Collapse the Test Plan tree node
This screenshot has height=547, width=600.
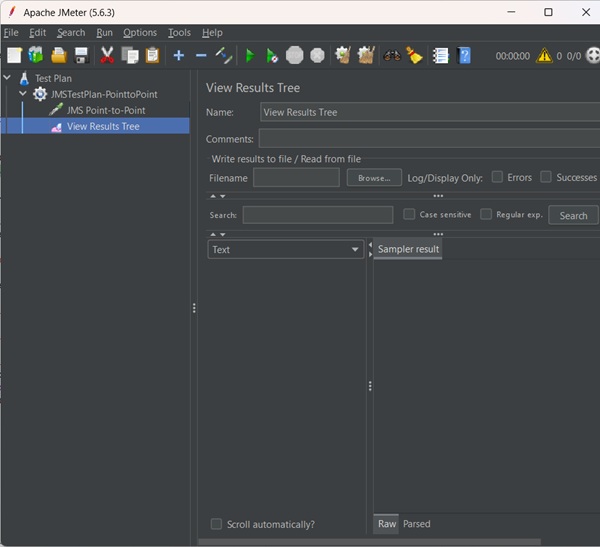[x=8, y=78]
